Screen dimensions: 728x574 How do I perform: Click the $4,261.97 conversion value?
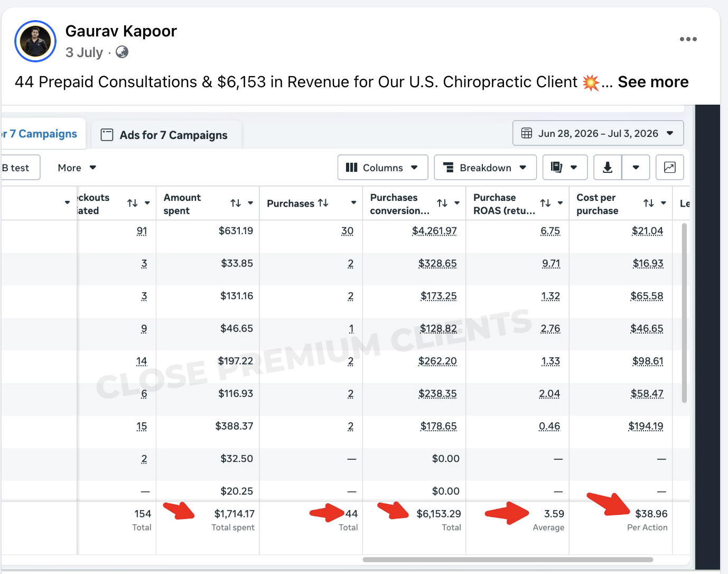coord(434,231)
